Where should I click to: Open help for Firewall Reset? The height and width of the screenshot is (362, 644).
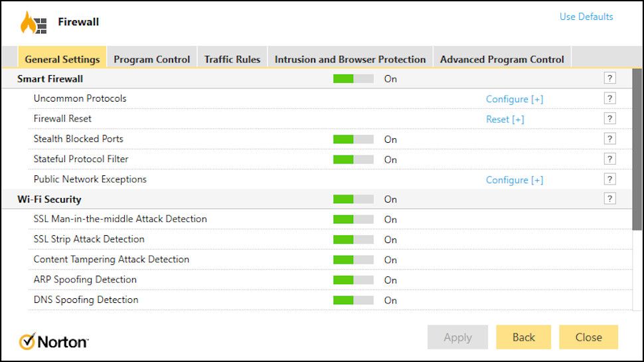coord(609,118)
